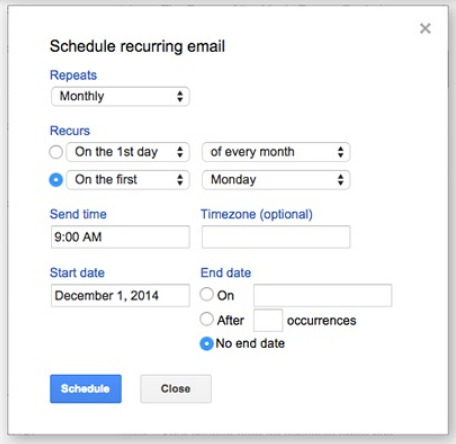Screen dimensions: 456x444
Task: Click the Start date field December 1, 2014
Action: (x=120, y=295)
